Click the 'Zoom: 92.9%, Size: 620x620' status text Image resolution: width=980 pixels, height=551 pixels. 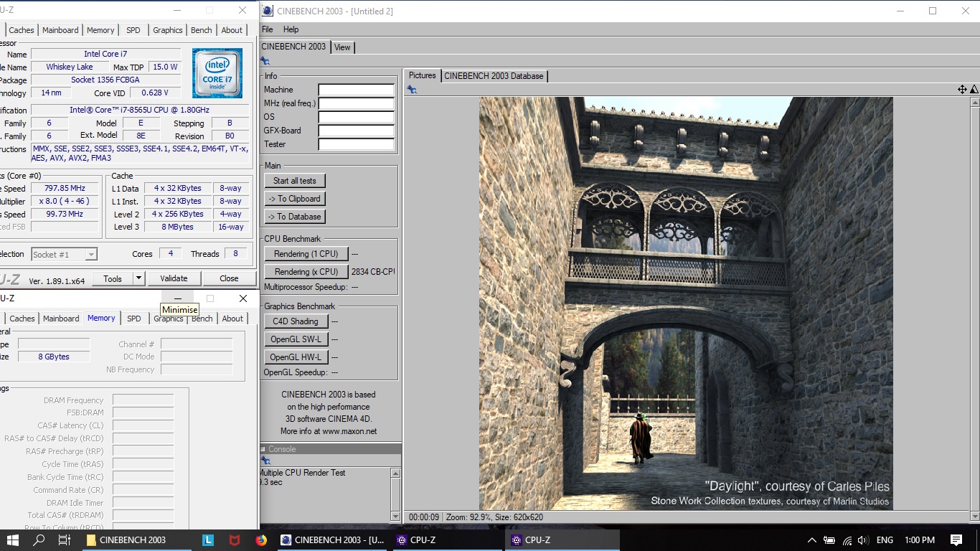[494, 517]
